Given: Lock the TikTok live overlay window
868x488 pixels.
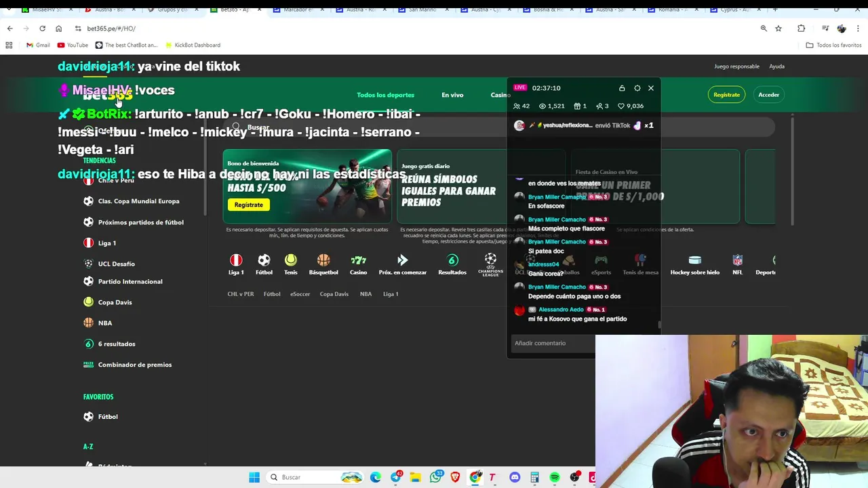Looking at the screenshot, I should coord(622,88).
